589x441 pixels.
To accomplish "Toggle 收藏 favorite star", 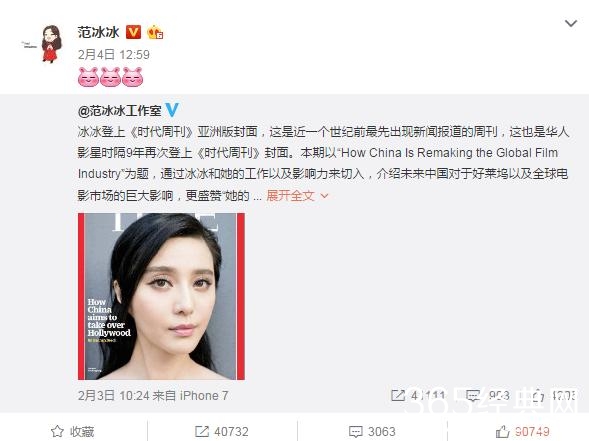I will (x=72, y=432).
